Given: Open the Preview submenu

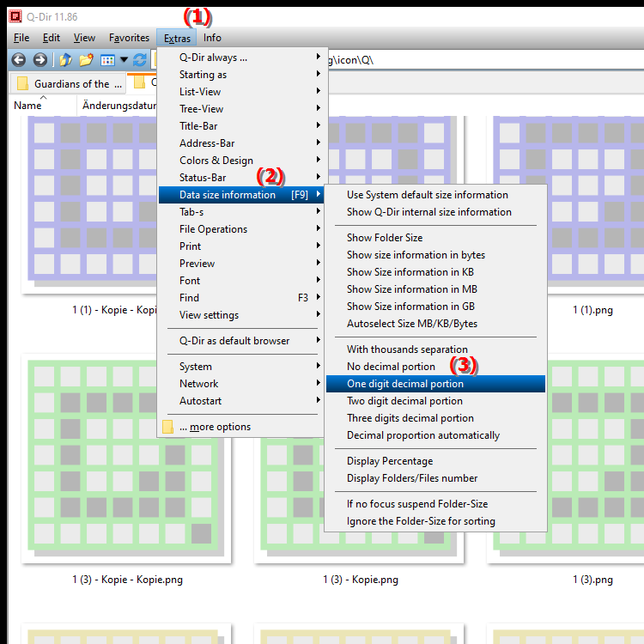Looking at the screenshot, I should point(241,264).
